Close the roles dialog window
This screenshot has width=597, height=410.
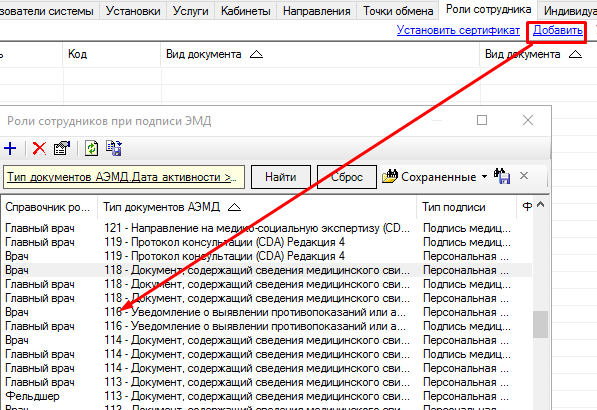528,120
